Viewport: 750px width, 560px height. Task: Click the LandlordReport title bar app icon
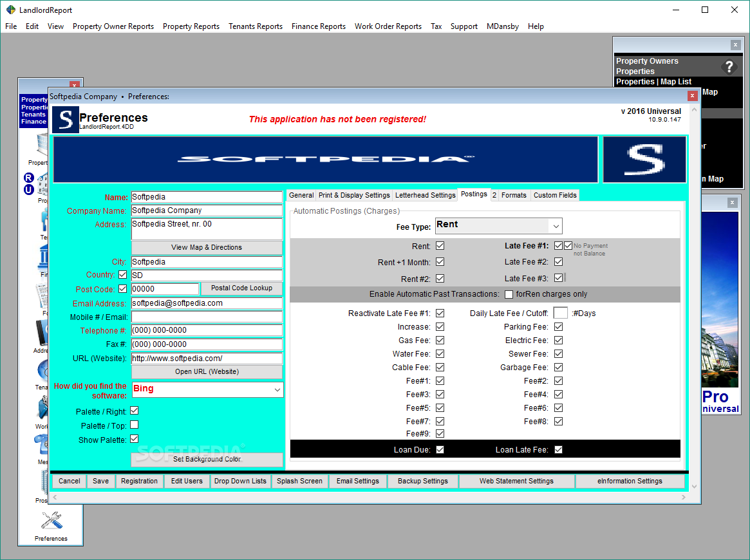(x=10, y=10)
